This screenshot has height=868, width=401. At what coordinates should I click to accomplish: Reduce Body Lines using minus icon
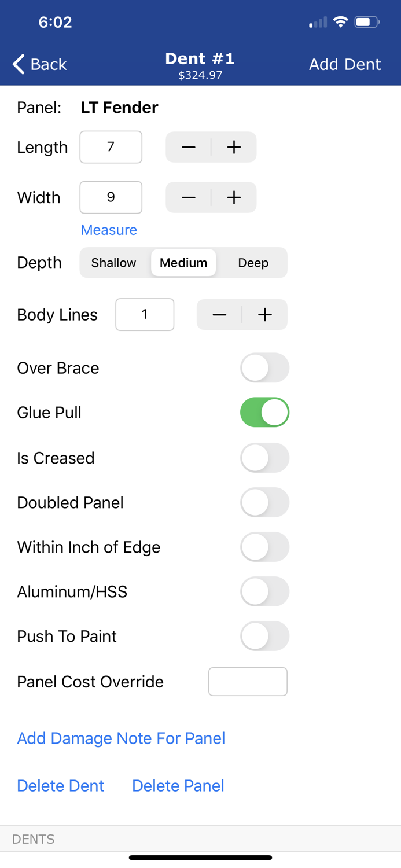tap(219, 315)
